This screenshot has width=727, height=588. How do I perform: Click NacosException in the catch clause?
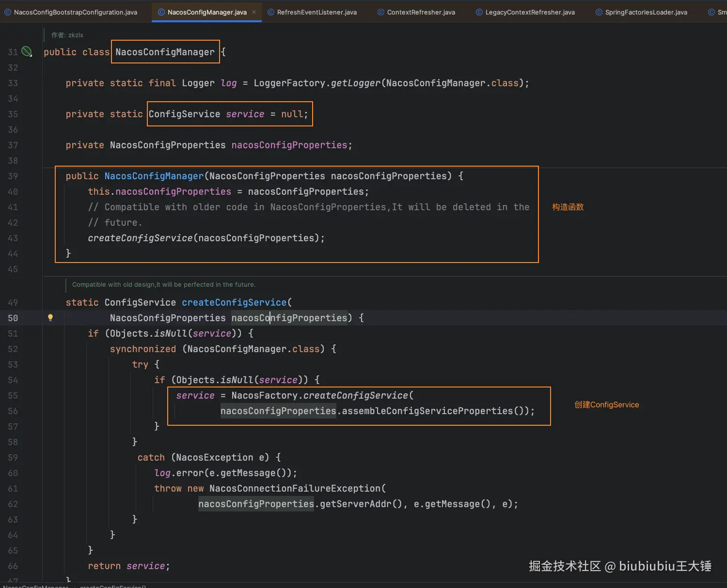(x=215, y=457)
